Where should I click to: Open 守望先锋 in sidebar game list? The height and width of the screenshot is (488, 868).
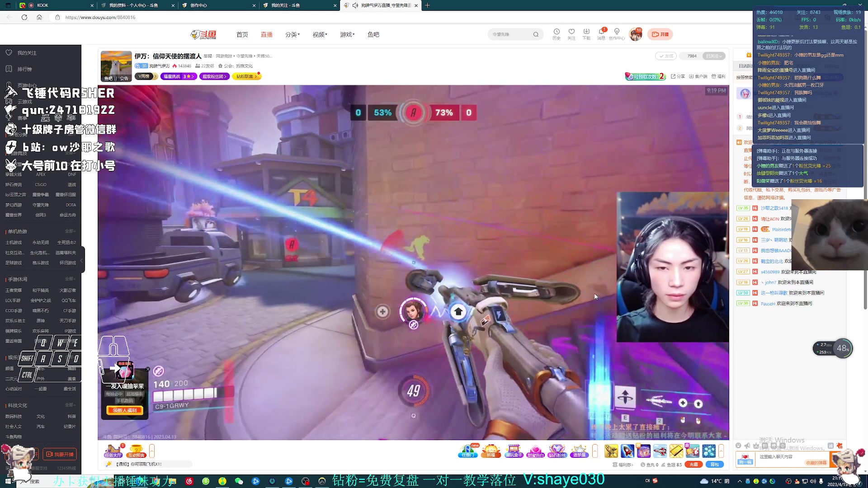41,205
